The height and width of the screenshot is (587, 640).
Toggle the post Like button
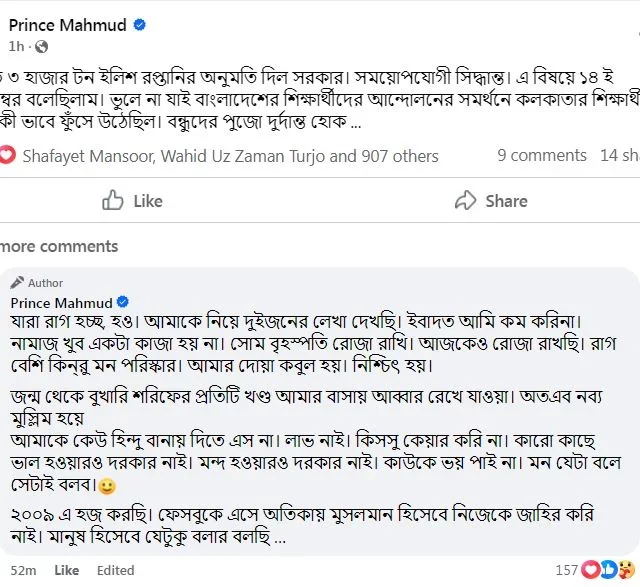(132, 201)
